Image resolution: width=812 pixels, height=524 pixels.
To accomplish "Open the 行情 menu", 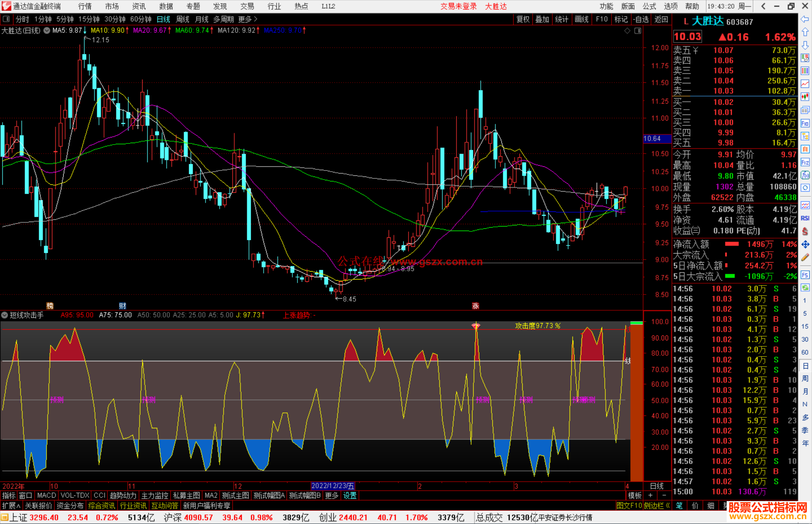I will click(x=85, y=6).
